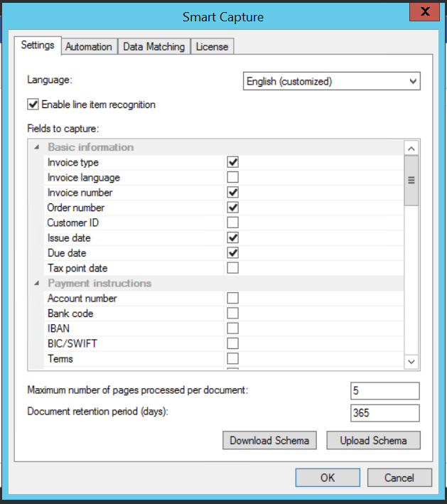
Task: Select the Customer ID row label
Action: click(73, 222)
